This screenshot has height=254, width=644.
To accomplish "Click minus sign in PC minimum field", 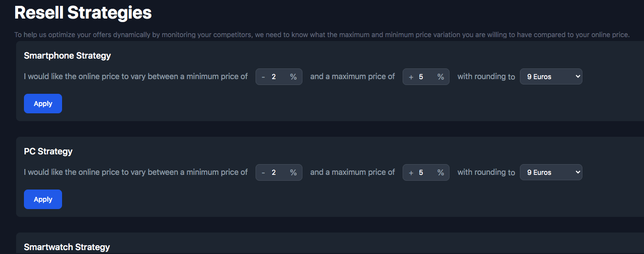I will [x=263, y=172].
